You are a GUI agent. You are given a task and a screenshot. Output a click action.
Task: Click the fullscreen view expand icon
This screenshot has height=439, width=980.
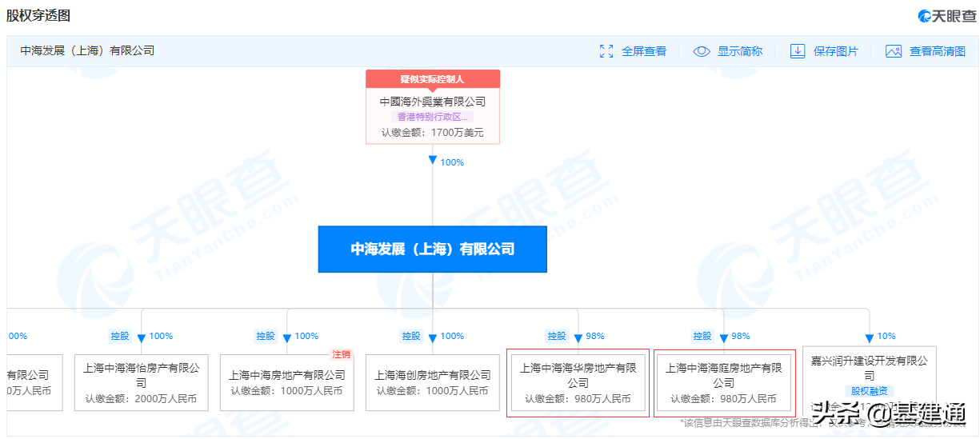click(606, 51)
